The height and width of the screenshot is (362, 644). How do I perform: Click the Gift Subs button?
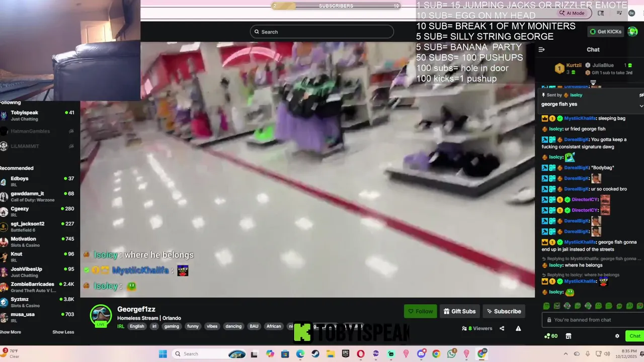[x=459, y=311]
